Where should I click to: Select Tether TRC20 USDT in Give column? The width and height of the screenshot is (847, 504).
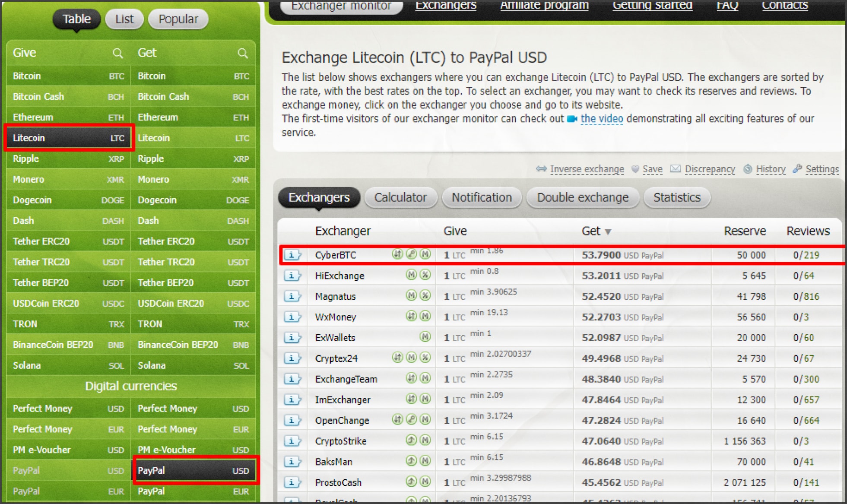tap(68, 262)
